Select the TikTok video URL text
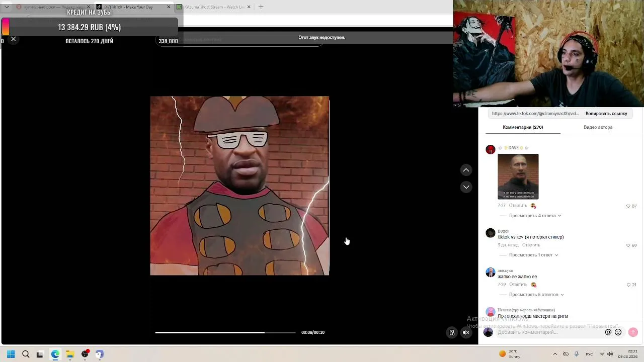The image size is (644, 362). point(535,114)
